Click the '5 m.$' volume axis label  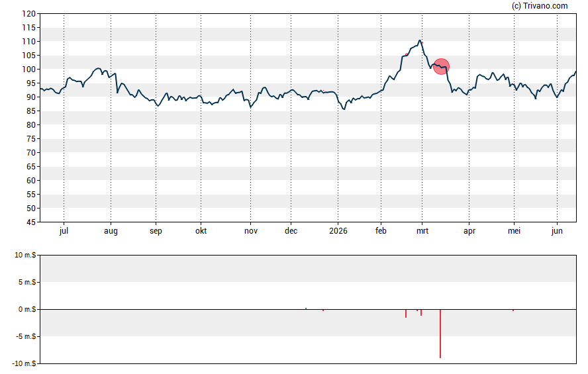coord(27,282)
